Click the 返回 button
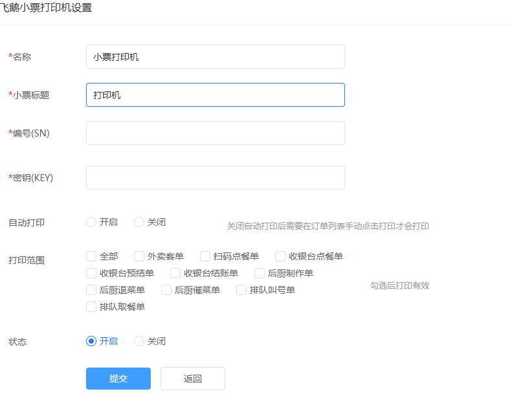The height and width of the screenshot is (420, 512). click(x=192, y=379)
